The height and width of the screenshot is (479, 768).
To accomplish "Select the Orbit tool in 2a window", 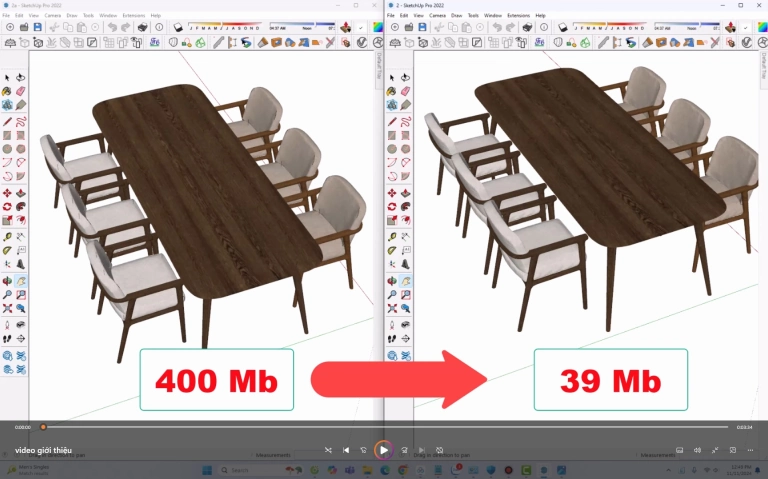I will 7,281.
